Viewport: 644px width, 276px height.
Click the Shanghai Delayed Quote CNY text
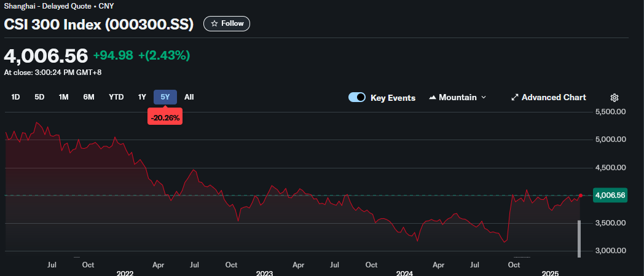(59, 6)
